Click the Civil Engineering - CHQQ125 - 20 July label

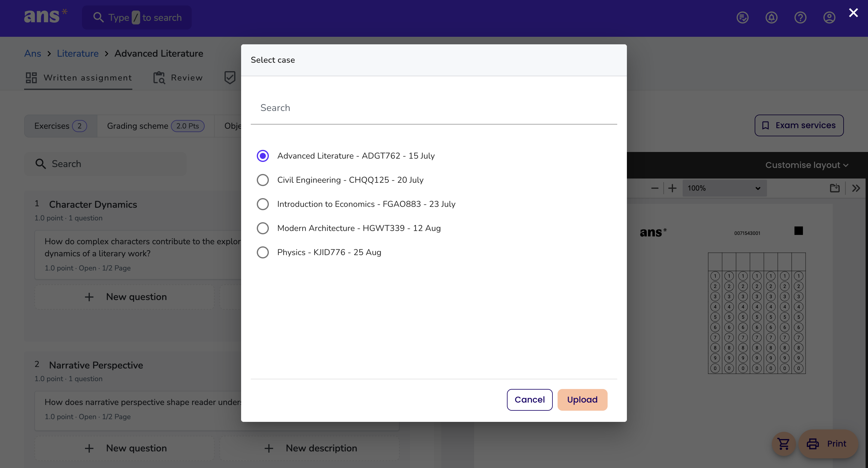pos(351,180)
